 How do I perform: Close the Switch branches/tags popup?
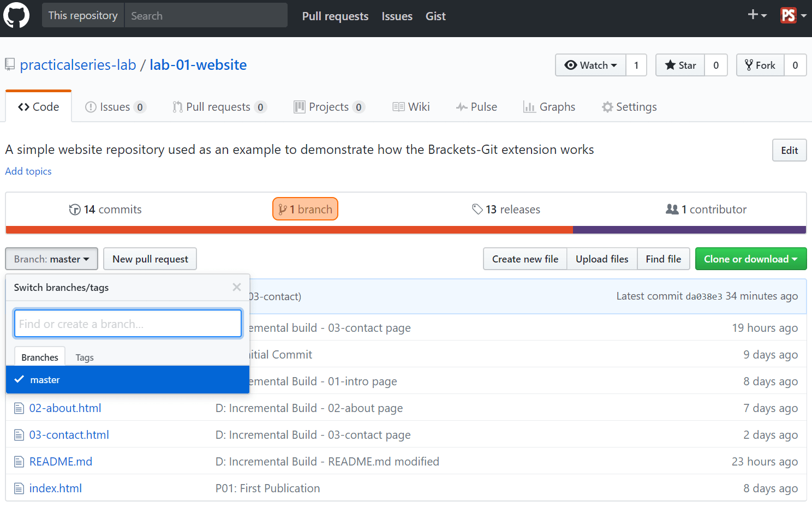tap(237, 287)
